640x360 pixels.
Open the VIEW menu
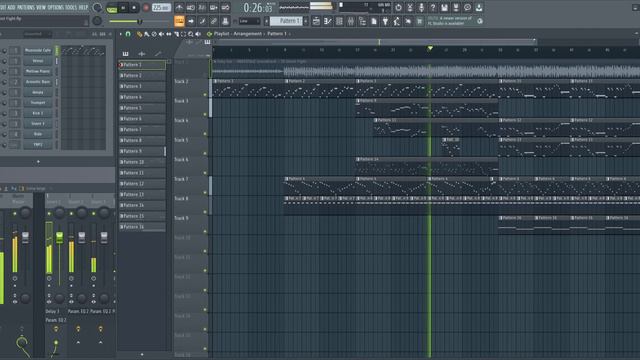(41, 7)
